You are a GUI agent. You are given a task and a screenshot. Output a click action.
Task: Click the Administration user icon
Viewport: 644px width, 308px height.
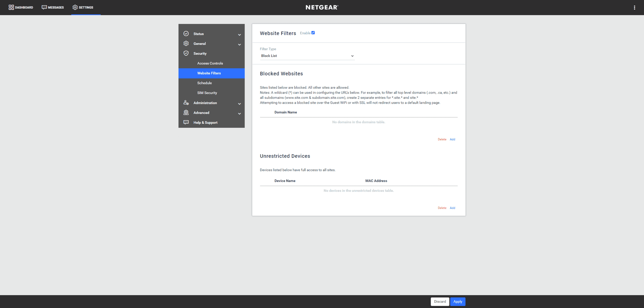point(186,103)
